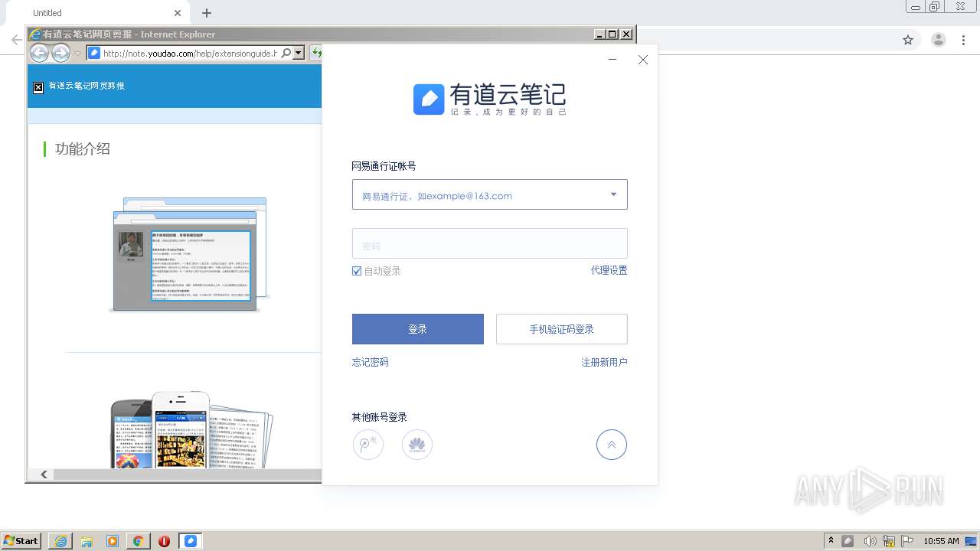Click the 有道云笔记网页剪报 header text in IE page
The image size is (980, 551).
87,86
